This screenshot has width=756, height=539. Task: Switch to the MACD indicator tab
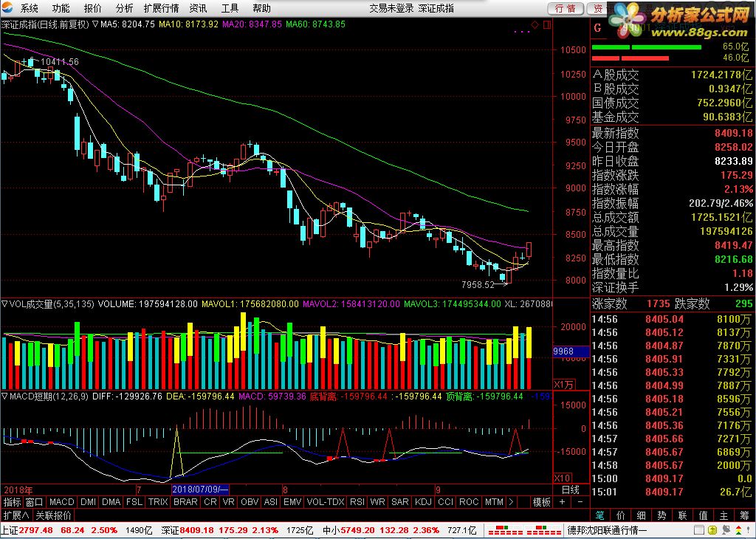tap(62, 502)
